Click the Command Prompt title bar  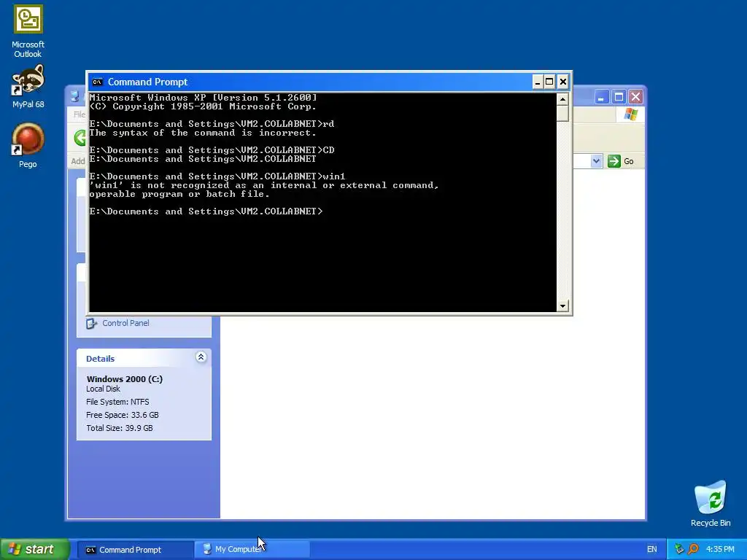(x=309, y=82)
